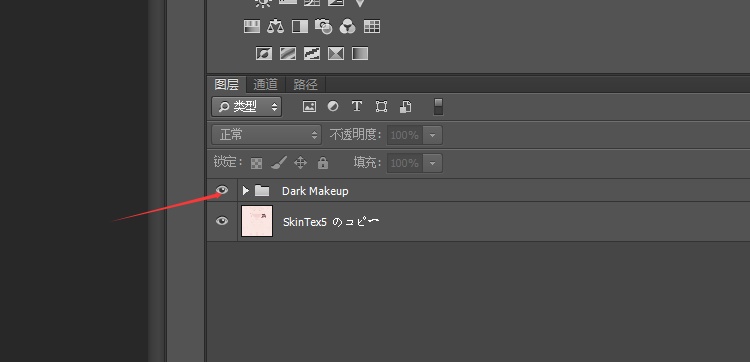Add an Invert adjustment layer
This screenshot has height=362, width=750.
[264, 53]
